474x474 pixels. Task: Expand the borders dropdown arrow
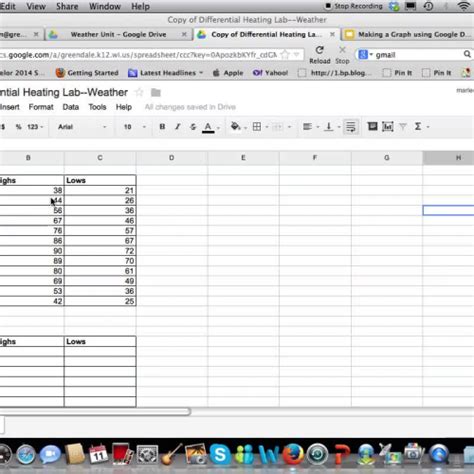click(x=267, y=127)
